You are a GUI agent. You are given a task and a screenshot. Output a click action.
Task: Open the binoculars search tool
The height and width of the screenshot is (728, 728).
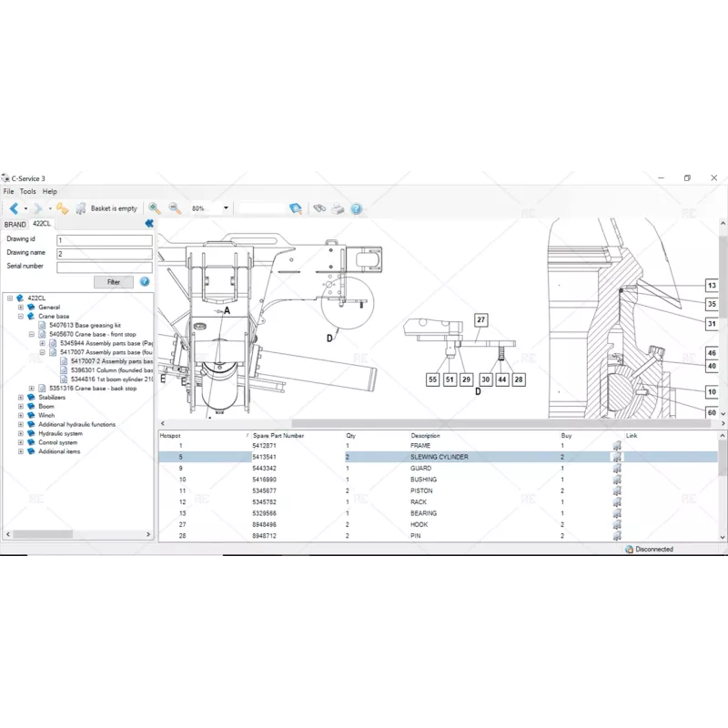pos(320,208)
